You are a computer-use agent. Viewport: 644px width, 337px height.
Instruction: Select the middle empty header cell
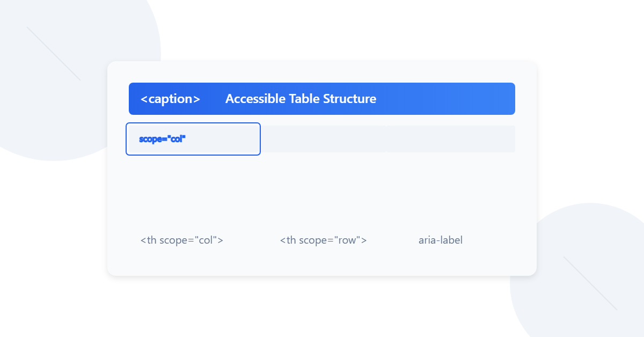[x=324, y=139]
